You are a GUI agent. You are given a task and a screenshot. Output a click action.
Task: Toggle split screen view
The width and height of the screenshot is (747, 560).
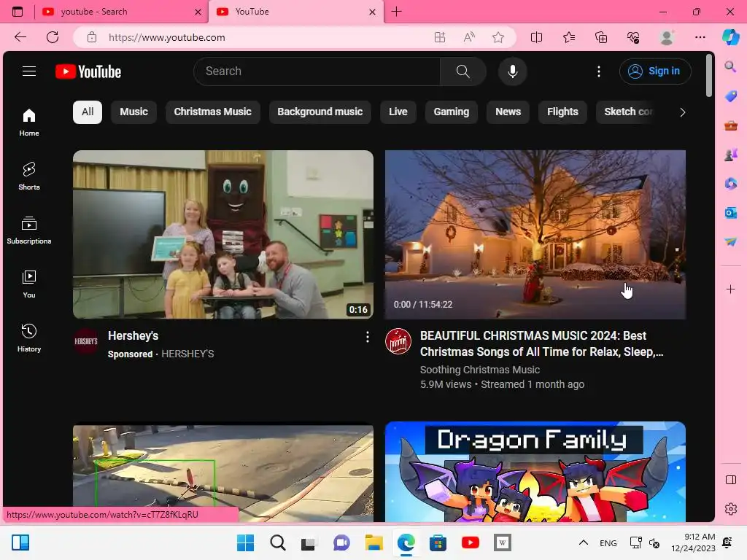tap(536, 37)
